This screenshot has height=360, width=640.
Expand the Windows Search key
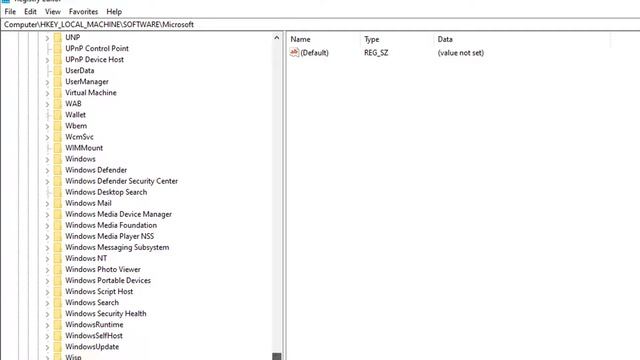click(47, 303)
